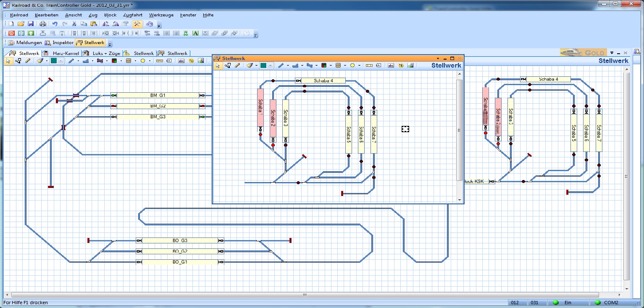644x308 pixels.
Task: Open the yellow circle dropdown in the floating Stellwerk window
Action: click(x=360, y=65)
